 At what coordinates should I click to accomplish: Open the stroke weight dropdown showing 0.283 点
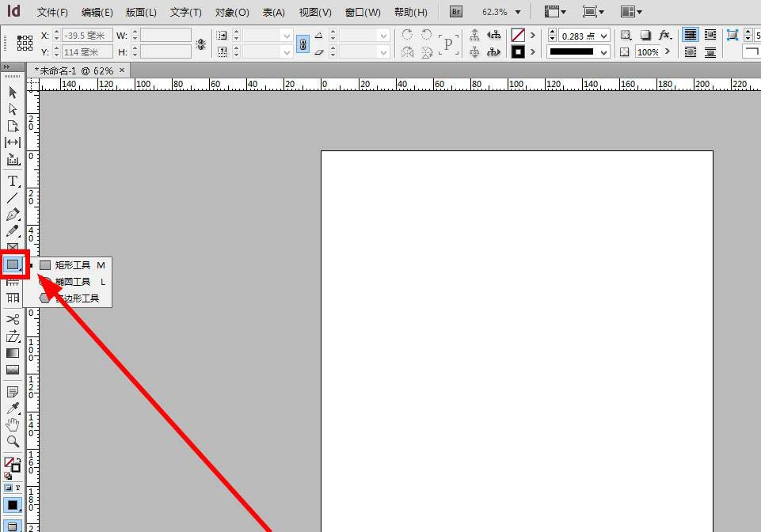point(605,35)
